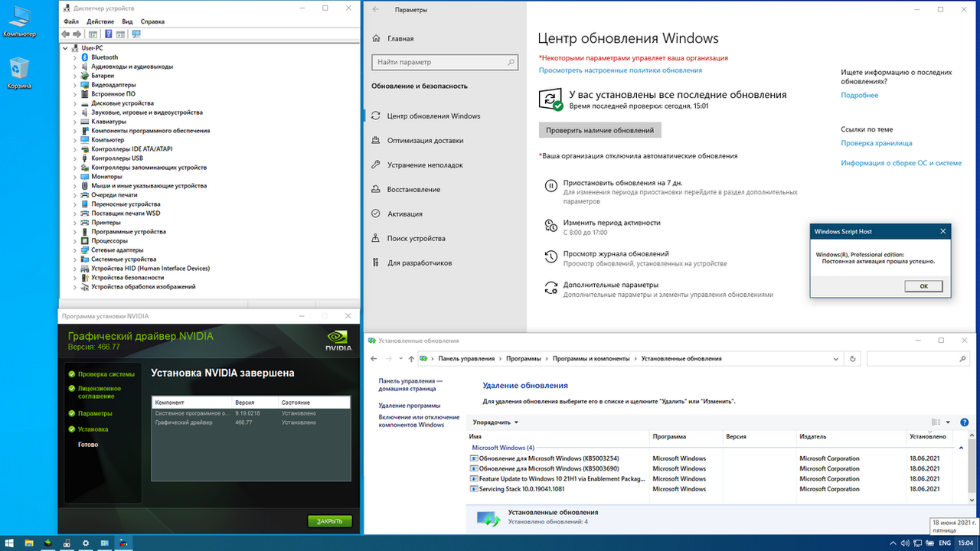Image resolution: width=980 pixels, height=551 pixels.
Task: Open Справка menu in Device Manager
Action: [x=152, y=22]
